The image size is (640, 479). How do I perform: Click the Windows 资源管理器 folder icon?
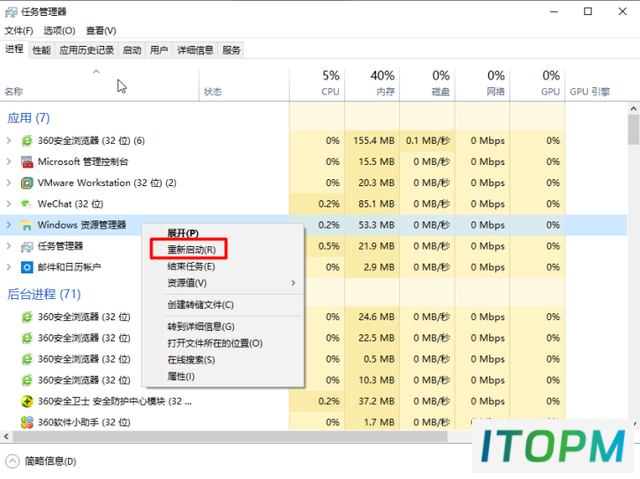click(x=27, y=225)
